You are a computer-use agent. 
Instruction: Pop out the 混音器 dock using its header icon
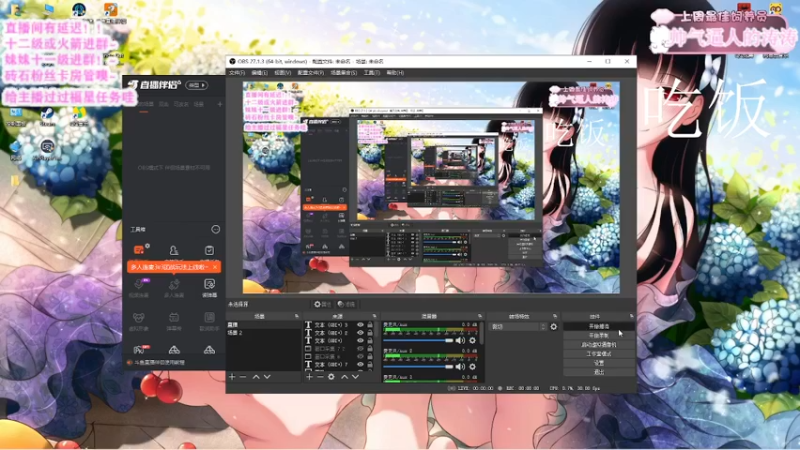480,316
